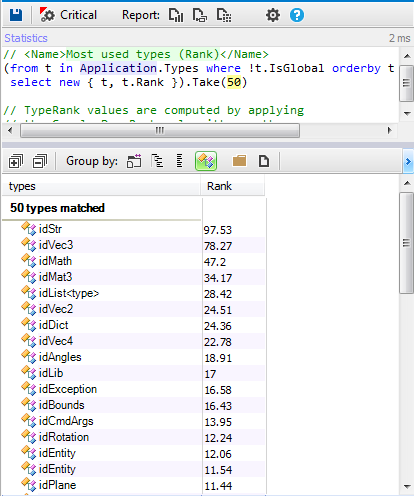Click the horizontal scrollbar thumb of query editor
Screen dimensions: 414x496
pyautogui.click(x=160, y=130)
